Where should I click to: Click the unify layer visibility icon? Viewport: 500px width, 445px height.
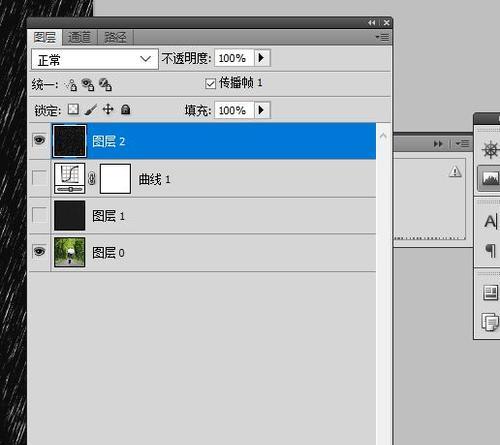pyautogui.click(x=88, y=85)
